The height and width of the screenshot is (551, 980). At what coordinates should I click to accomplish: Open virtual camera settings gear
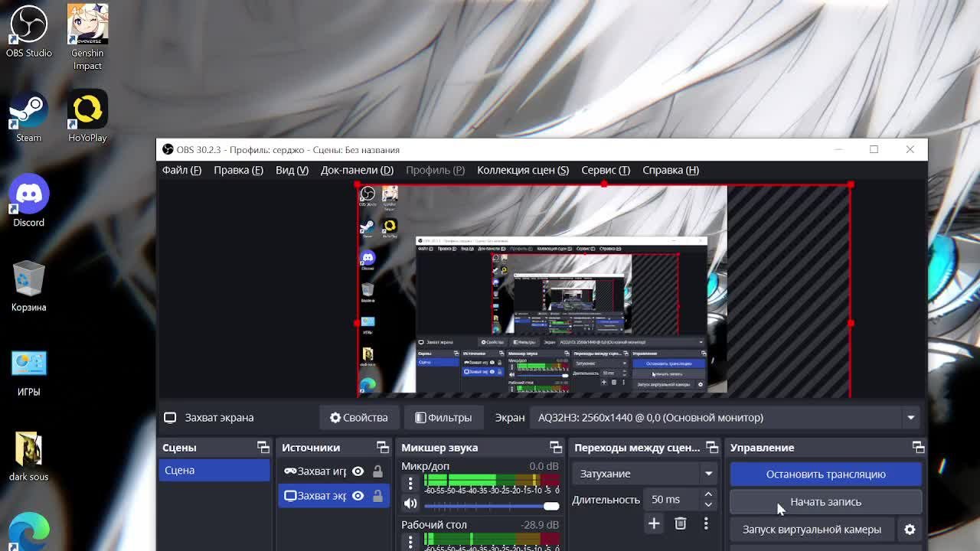(910, 530)
